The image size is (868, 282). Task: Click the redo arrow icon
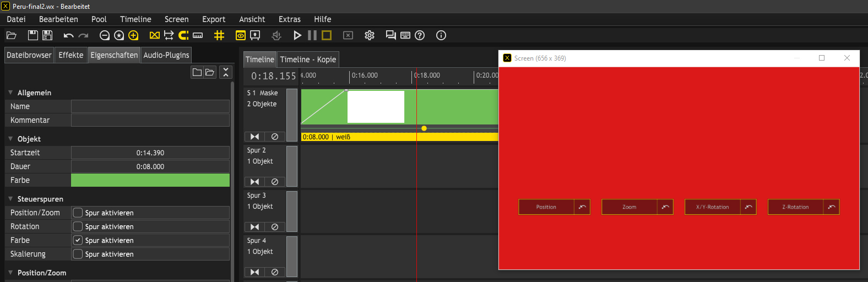pos(83,35)
